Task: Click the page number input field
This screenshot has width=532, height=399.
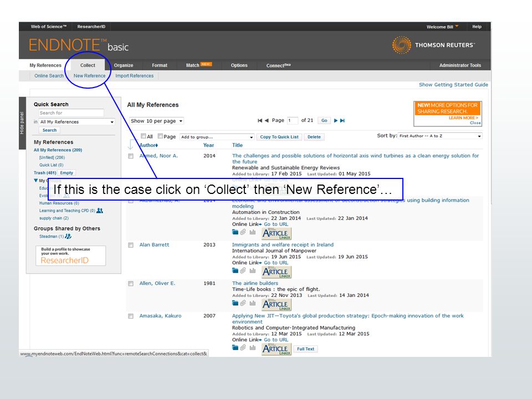Action: click(293, 120)
